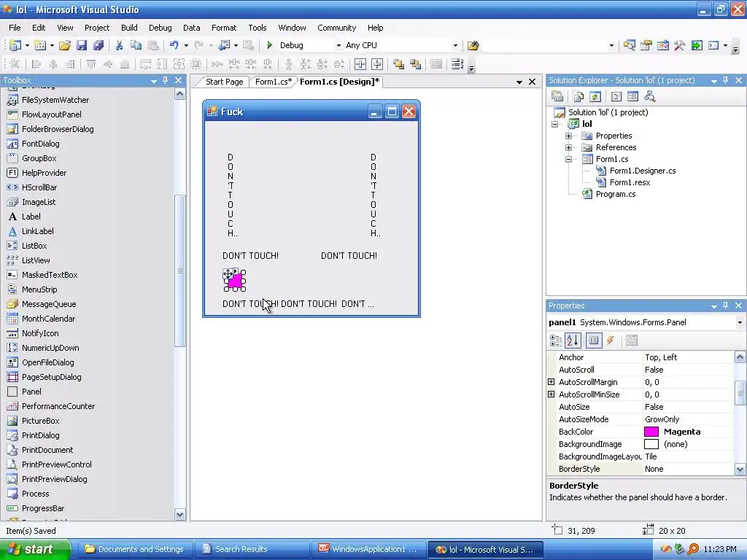
Task: Click the Bring to Front layout icon
Action: coord(398,64)
